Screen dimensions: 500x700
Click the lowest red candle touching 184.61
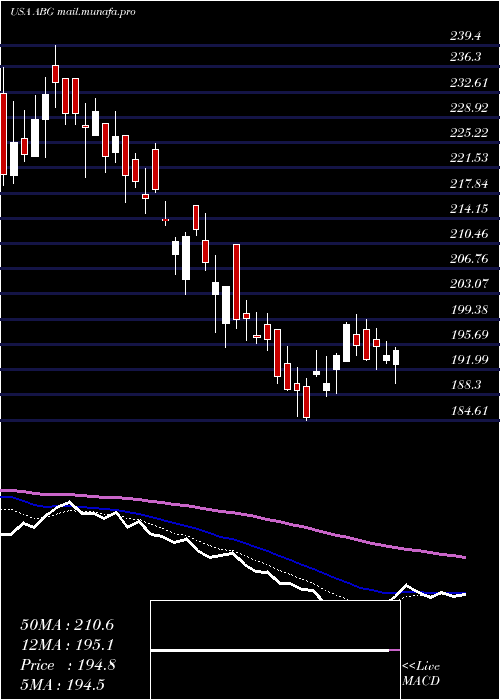[306, 401]
